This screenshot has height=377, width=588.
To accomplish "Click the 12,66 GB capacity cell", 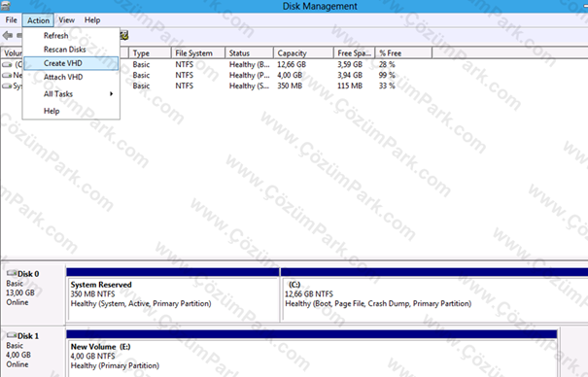I will (x=292, y=65).
